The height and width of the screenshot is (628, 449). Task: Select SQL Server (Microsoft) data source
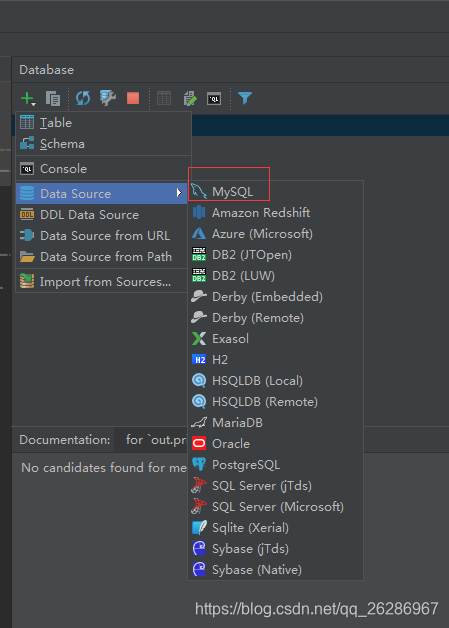pyautogui.click(x=276, y=507)
